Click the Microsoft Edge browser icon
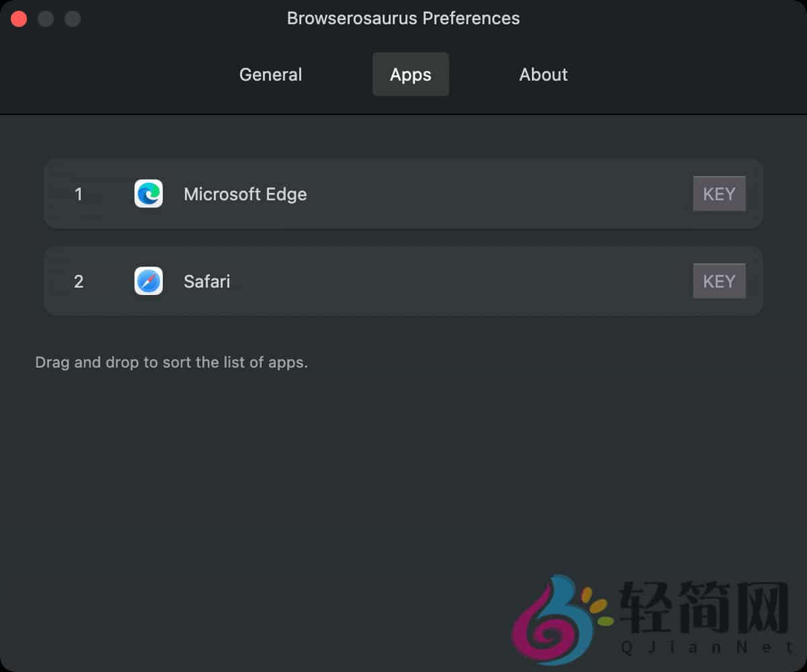807x672 pixels. 148,194
